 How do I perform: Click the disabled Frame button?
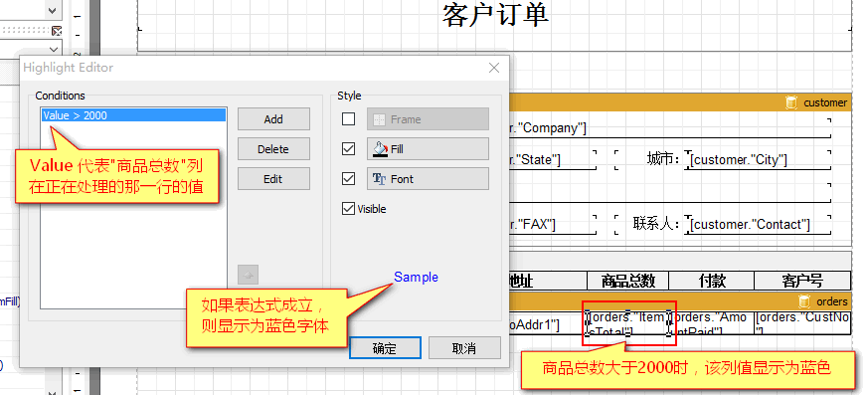(x=428, y=119)
